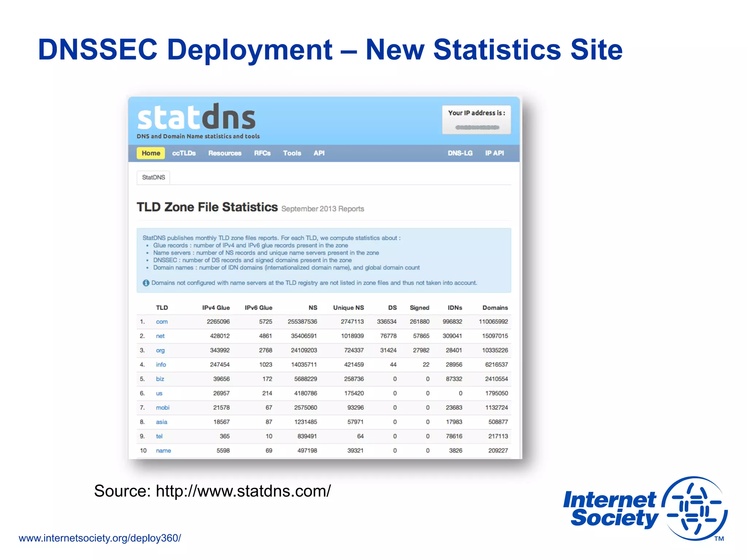Click the Signed column header

[419, 308]
